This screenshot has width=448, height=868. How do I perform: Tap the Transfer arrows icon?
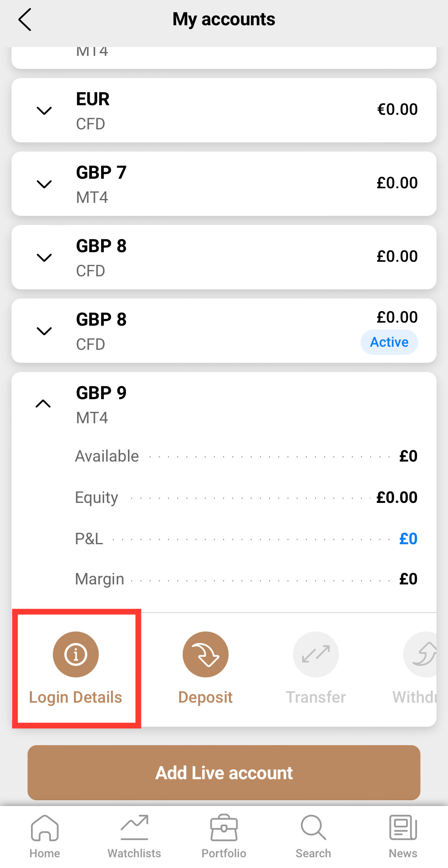316,654
